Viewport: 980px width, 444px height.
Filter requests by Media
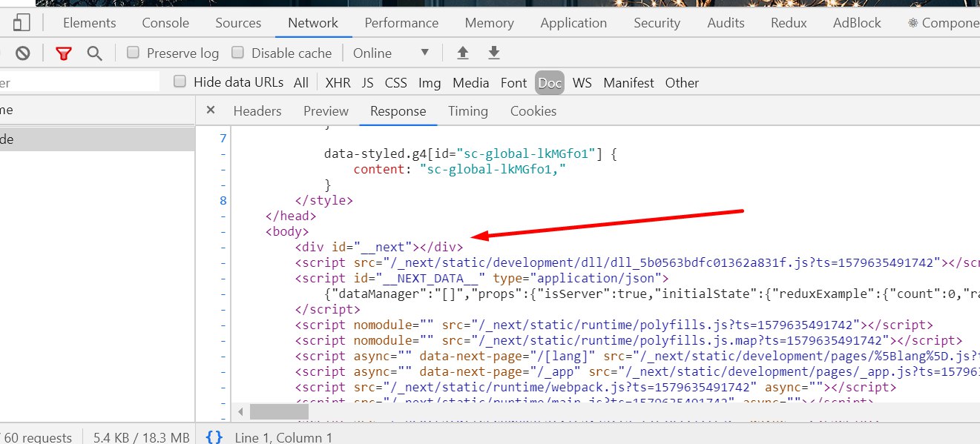470,82
